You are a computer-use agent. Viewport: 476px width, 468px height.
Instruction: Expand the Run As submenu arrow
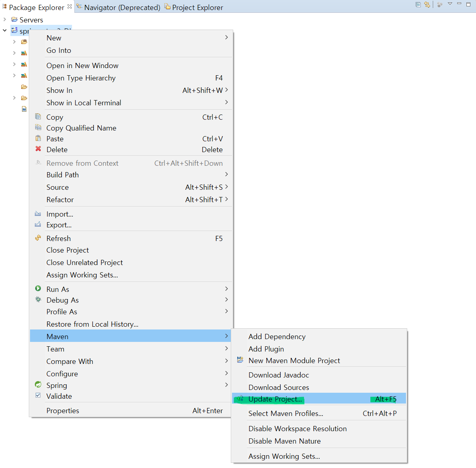(226, 288)
